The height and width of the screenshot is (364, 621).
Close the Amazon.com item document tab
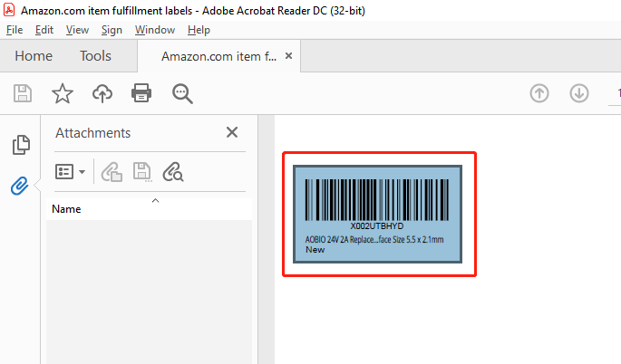[288, 56]
